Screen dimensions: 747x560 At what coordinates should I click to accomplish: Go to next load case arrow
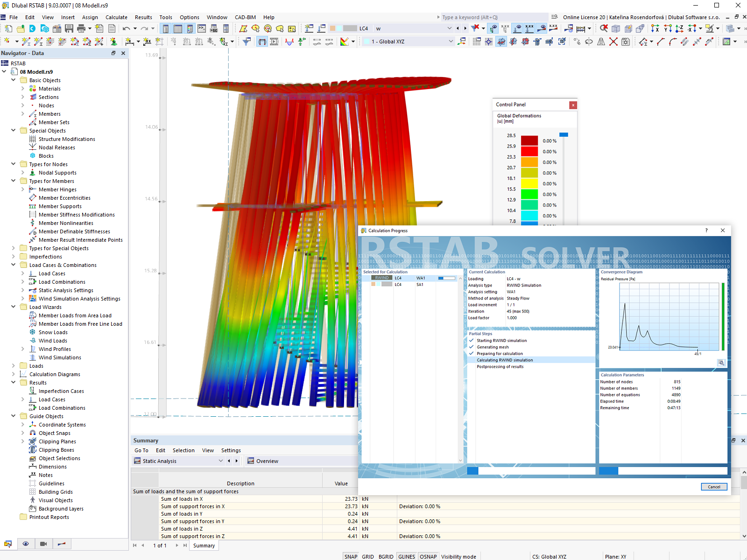pyautogui.click(x=465, y=28)
